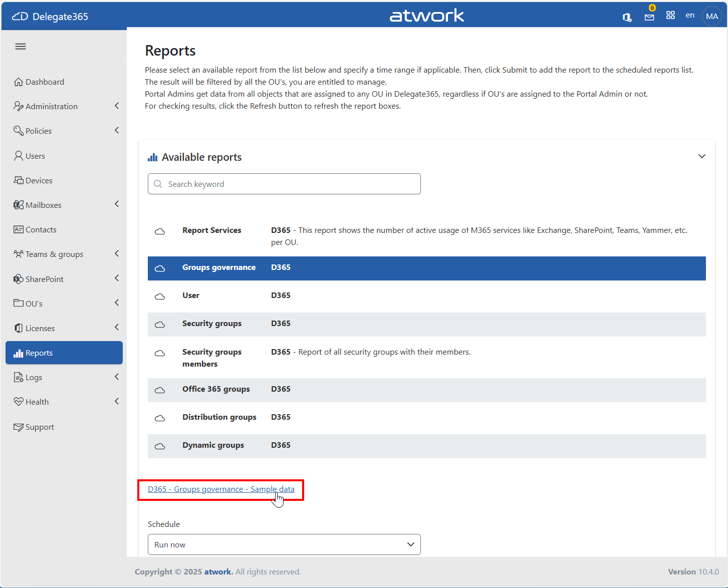Collapse the Available reports panel
The height and width of the screenshot is (588, 728).
pos(701,156)
